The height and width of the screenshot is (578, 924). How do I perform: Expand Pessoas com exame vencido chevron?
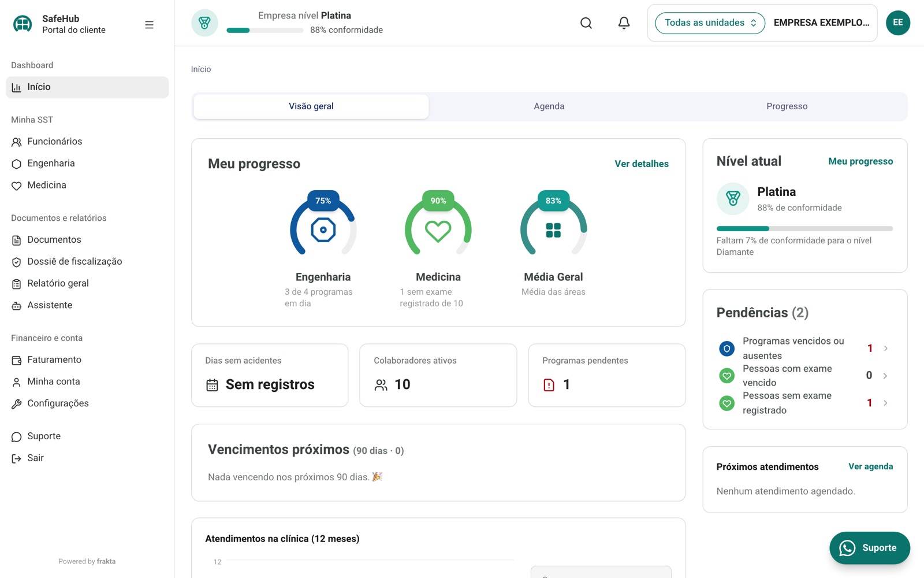pyautogui.click(x=885, y=376)
